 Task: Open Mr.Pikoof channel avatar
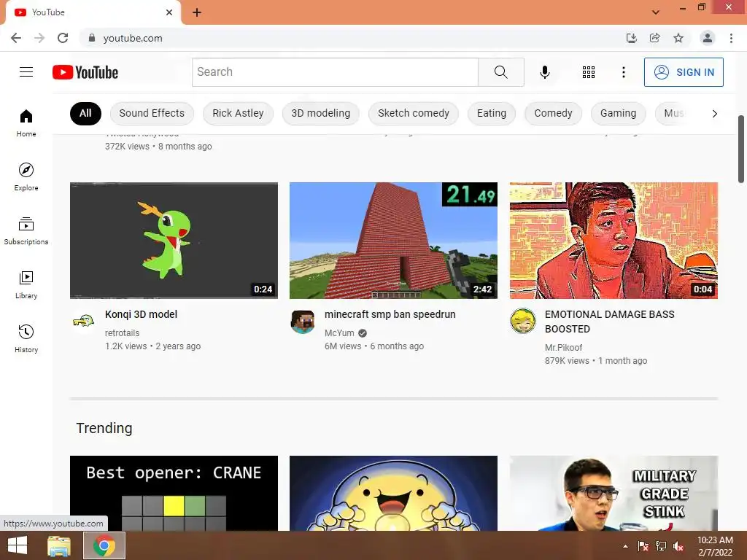[523, 321]
